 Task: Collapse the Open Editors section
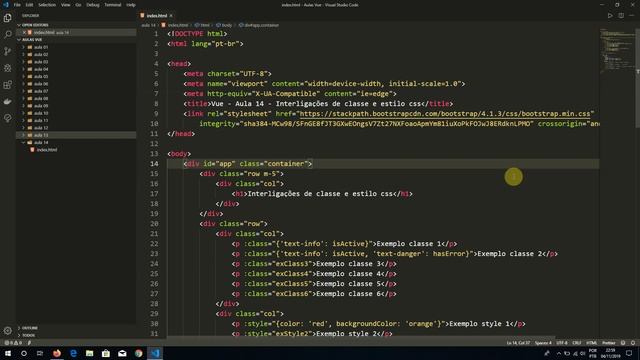click(x=35, y=25)
